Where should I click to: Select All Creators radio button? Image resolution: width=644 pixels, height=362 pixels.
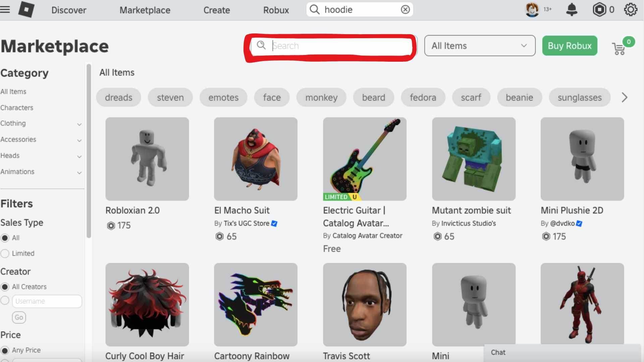(5, 287)
